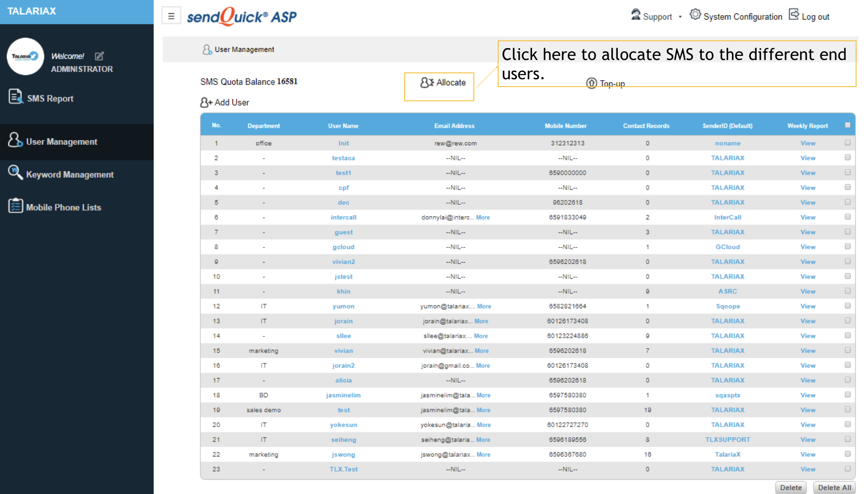This screenshot has height=494, width=868.
Task: Click the sendQuick ASP logo
Action: [242, 16]
